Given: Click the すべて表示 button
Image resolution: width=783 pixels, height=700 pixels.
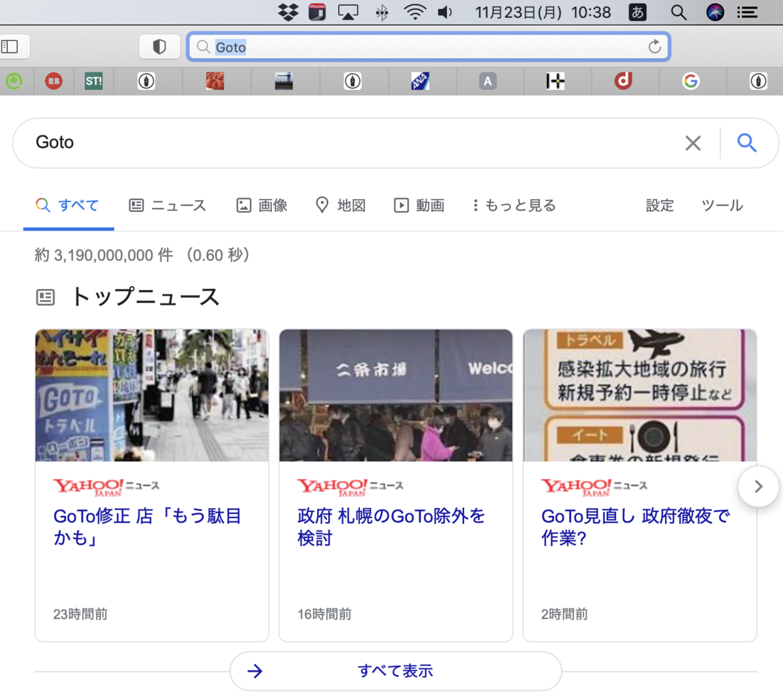Looking at the screenshot, I should pos(396,671).
